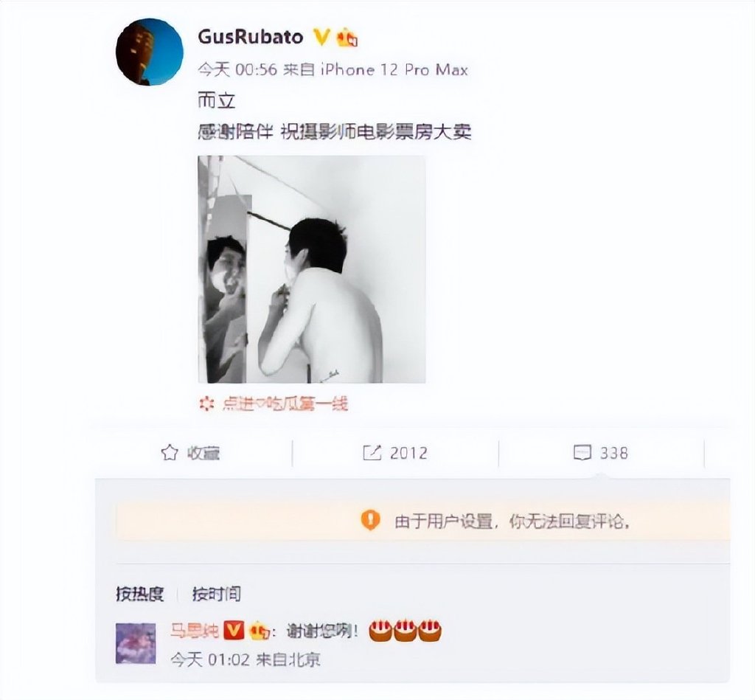Viewport: 755px width, 700px height.
Task: Open GusRubato's profile avatar
Action: (x=150, y=52)
